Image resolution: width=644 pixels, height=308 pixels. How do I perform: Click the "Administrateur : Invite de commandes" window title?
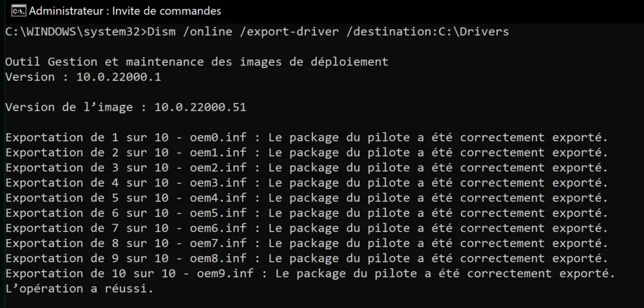click(125, 11)
